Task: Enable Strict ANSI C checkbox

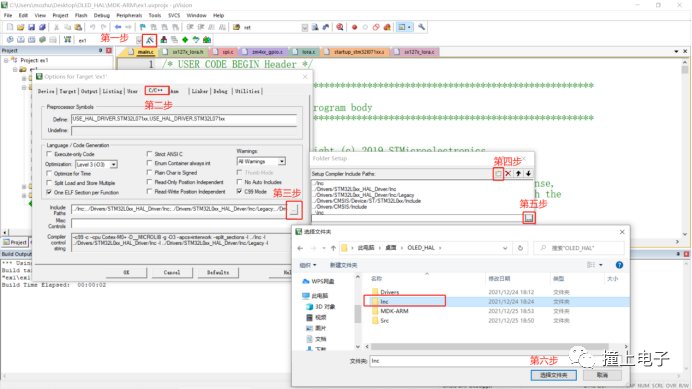Action: (x=150, y=154)
